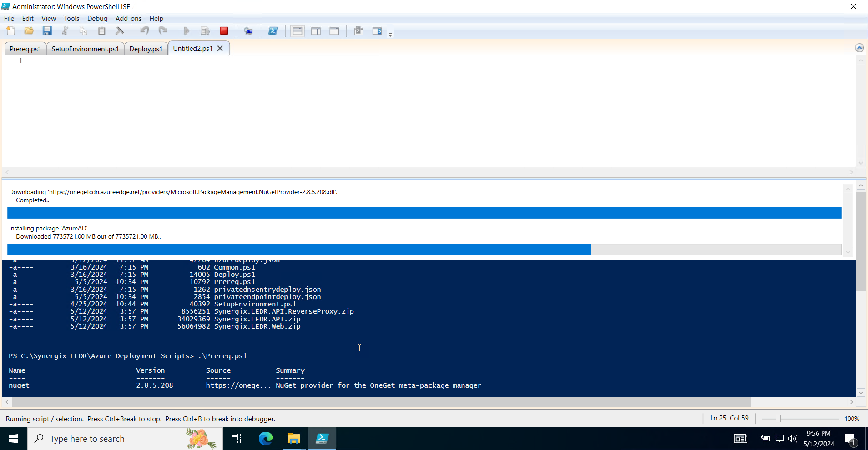868x450 pixels.
Task: Save the current script
Action: point(47,31)
